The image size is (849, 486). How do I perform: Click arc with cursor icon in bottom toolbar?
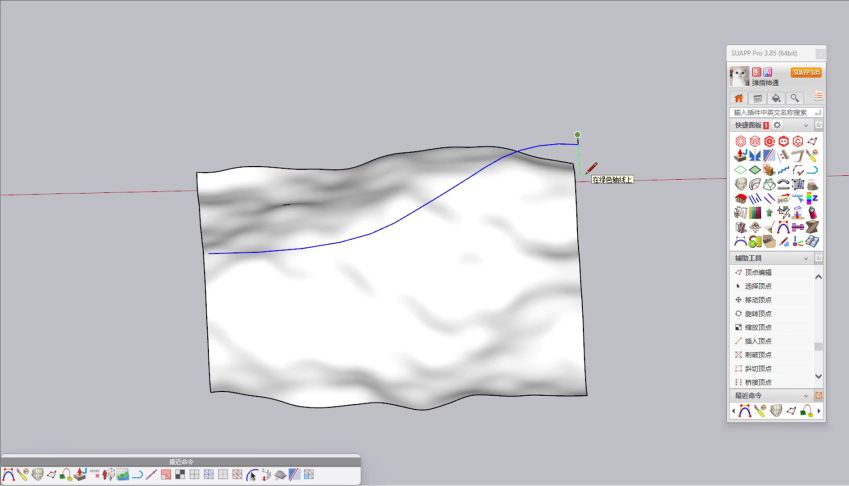pyautogui.click(x=252, y=475)
